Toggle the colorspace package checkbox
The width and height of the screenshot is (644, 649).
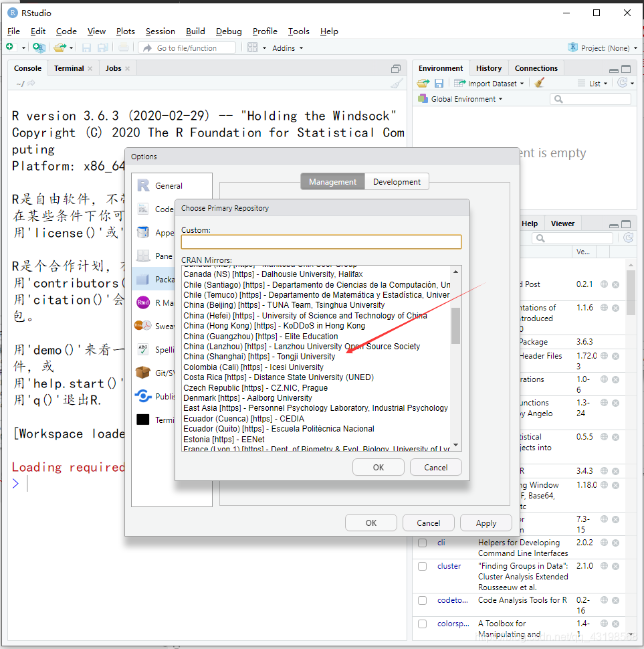422,624
